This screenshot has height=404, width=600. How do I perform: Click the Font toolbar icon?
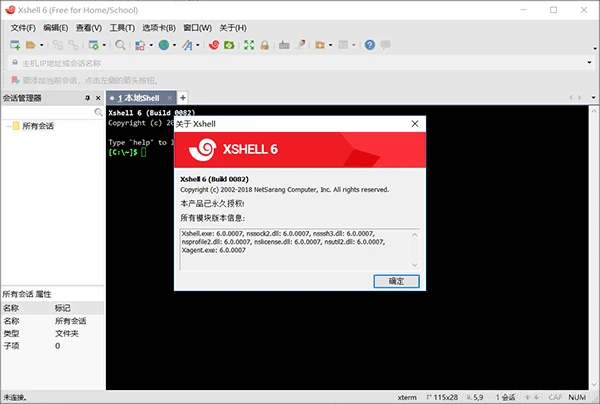187,45
